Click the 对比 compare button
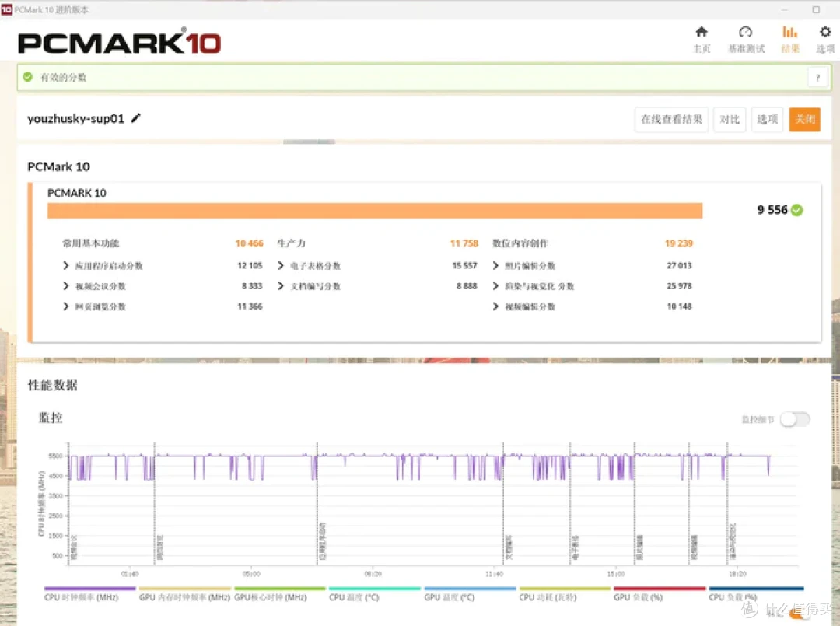This screenshot has width=840, height=626. tap(729, 119)
